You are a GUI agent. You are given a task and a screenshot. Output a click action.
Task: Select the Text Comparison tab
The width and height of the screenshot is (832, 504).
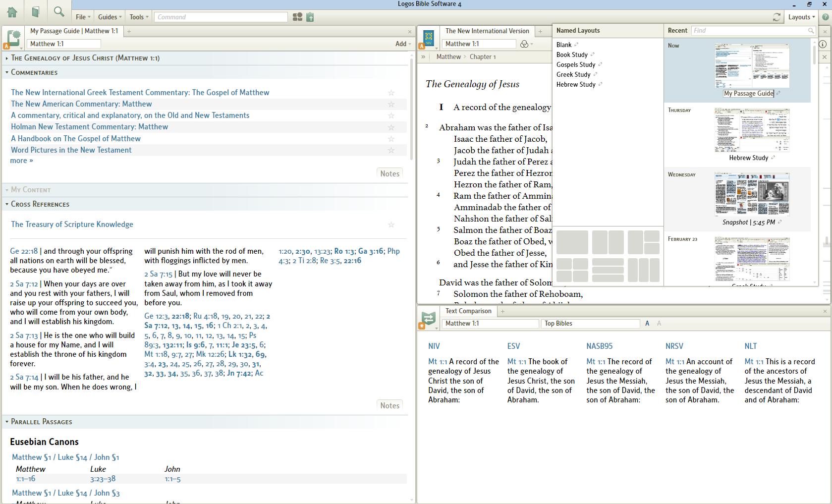pyautogui.click(x=468, y=311)
